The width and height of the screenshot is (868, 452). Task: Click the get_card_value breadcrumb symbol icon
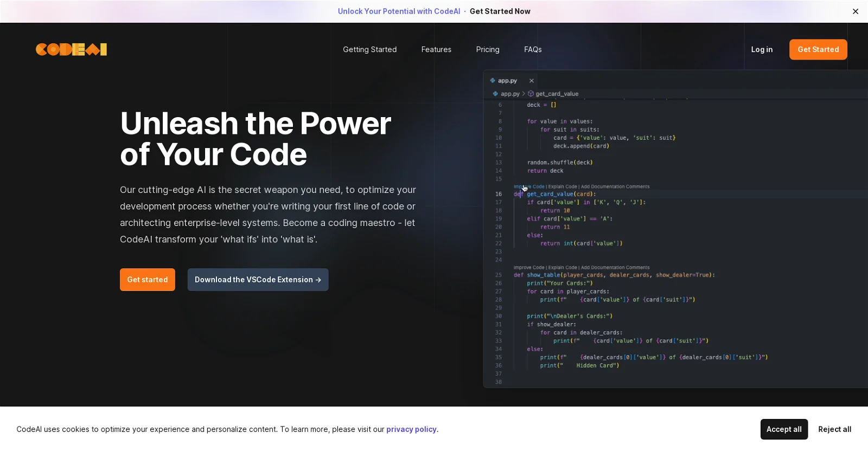point(531,94)
